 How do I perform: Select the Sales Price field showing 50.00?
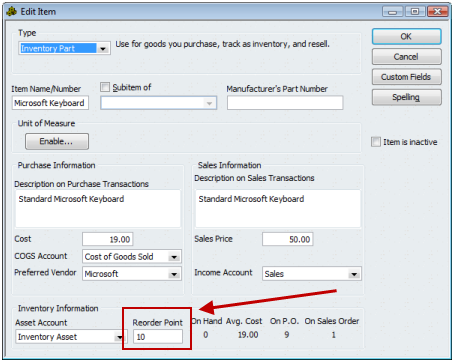[x=288, y=239]
